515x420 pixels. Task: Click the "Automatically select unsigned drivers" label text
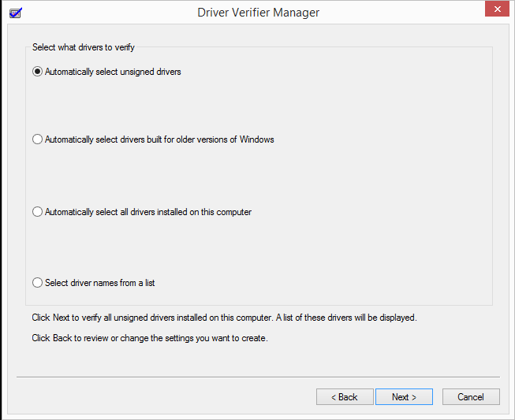point(113,72)
